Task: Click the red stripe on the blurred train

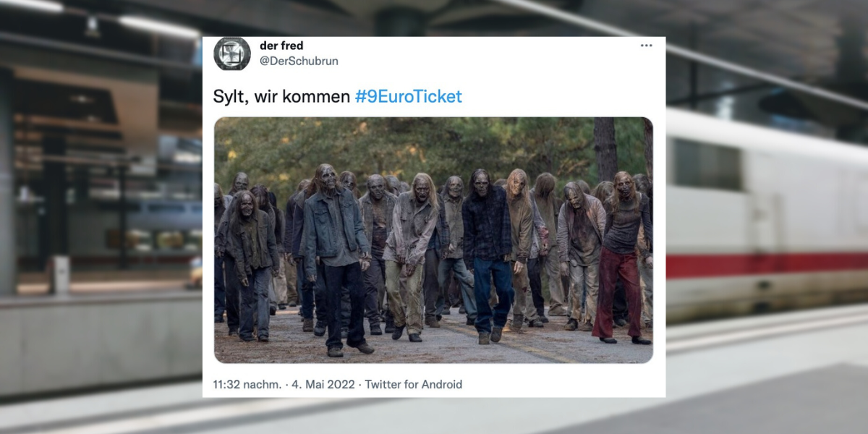Action: (x=767, y=265)
